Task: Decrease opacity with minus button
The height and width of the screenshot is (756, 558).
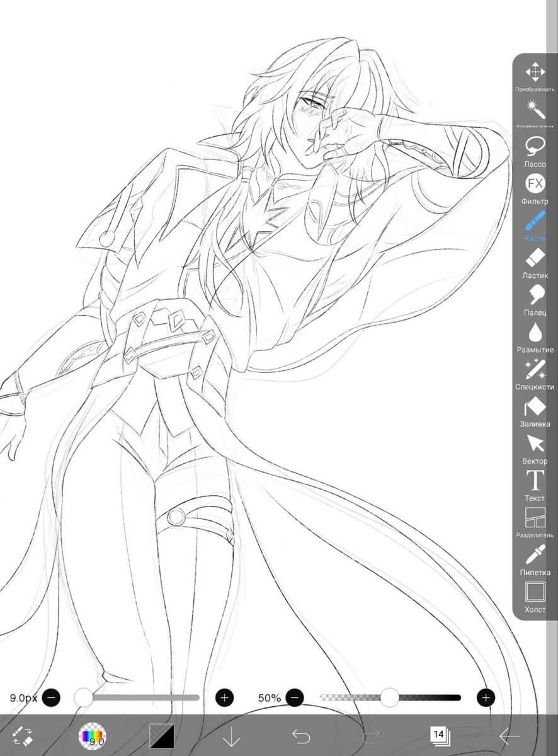Action: click(295, 697)
